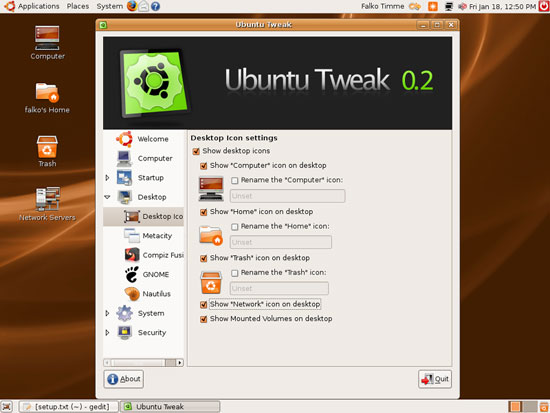This screenshot has width=550, height=413.
Task: Open the mail launcher in top panel
Action: [x=143, y=6]
